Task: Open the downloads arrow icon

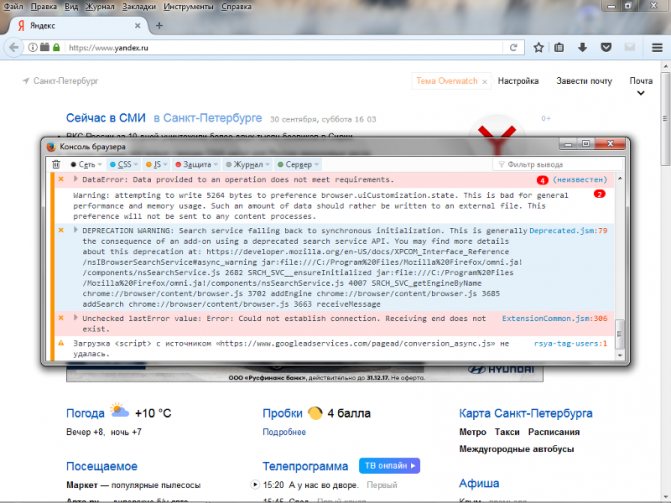Action: click(x=582, y=48)
